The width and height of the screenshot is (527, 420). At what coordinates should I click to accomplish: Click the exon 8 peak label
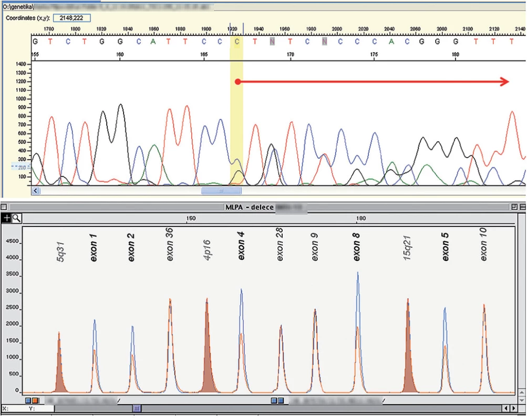[357, 247]
